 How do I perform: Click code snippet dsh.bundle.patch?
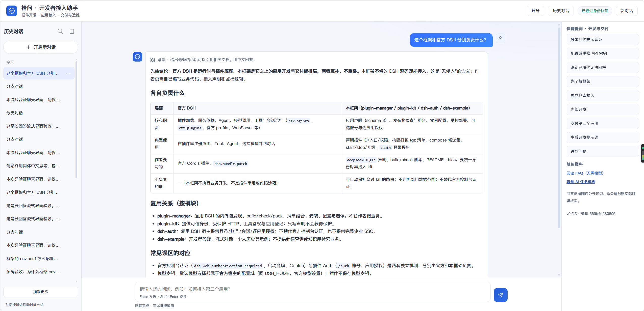tap(231, 164)
